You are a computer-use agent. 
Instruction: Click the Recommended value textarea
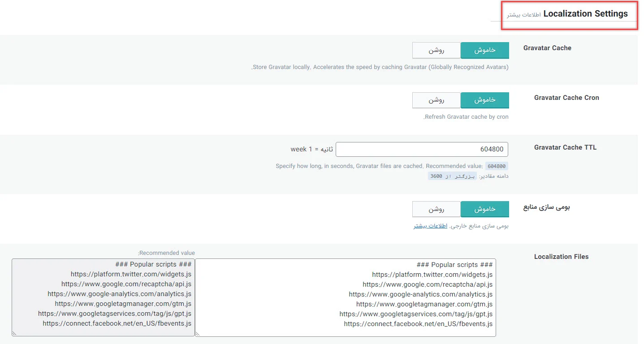coord(103,297)
